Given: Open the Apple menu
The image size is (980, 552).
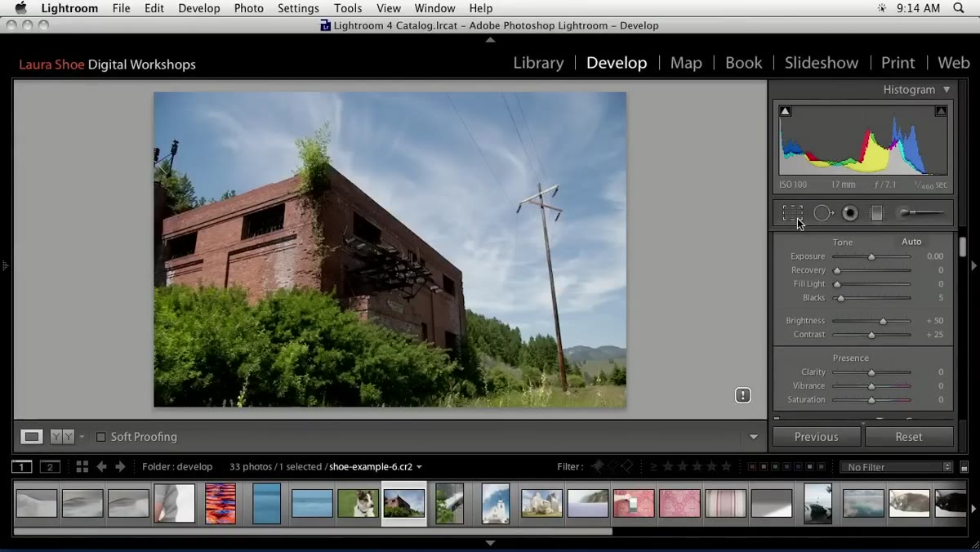Looking at the screenshot, I should click(x=20, y=8).
